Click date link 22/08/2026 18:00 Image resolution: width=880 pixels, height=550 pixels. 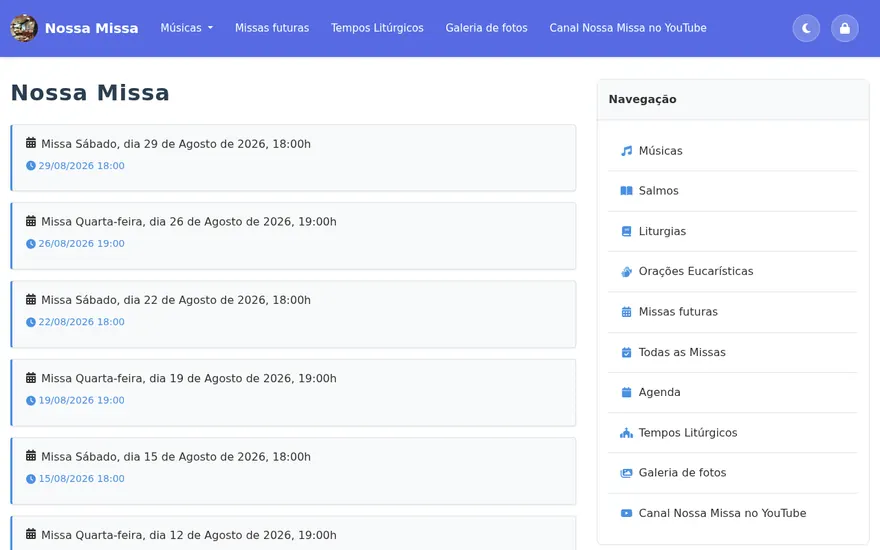click(81, 322)
